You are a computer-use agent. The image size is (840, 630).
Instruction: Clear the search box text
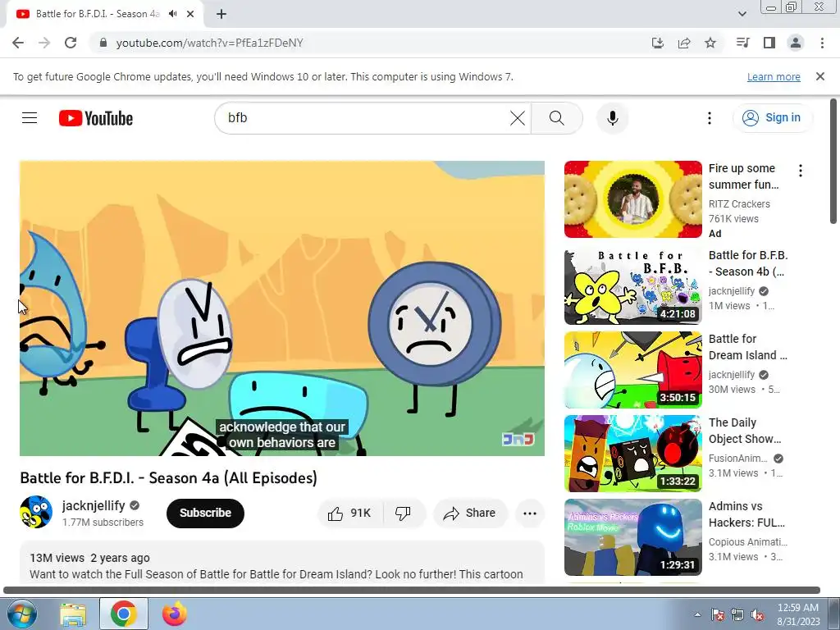pyautogui.click(x=517, y=118)
